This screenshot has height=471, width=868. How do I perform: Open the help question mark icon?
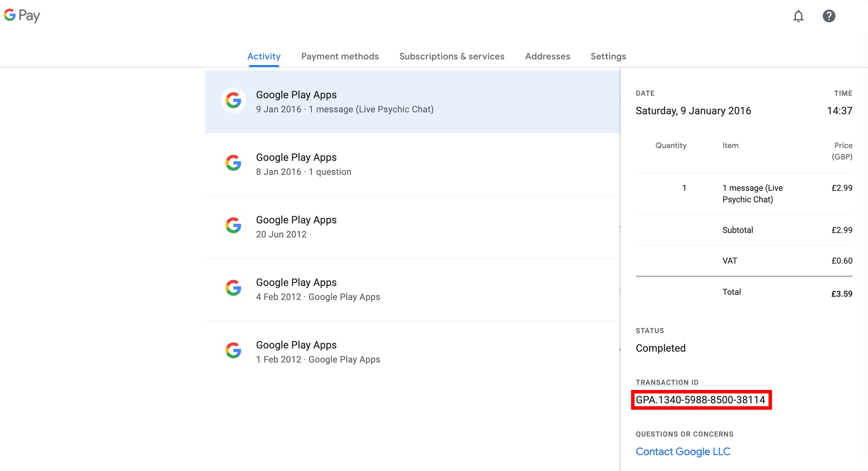[828, 16]
